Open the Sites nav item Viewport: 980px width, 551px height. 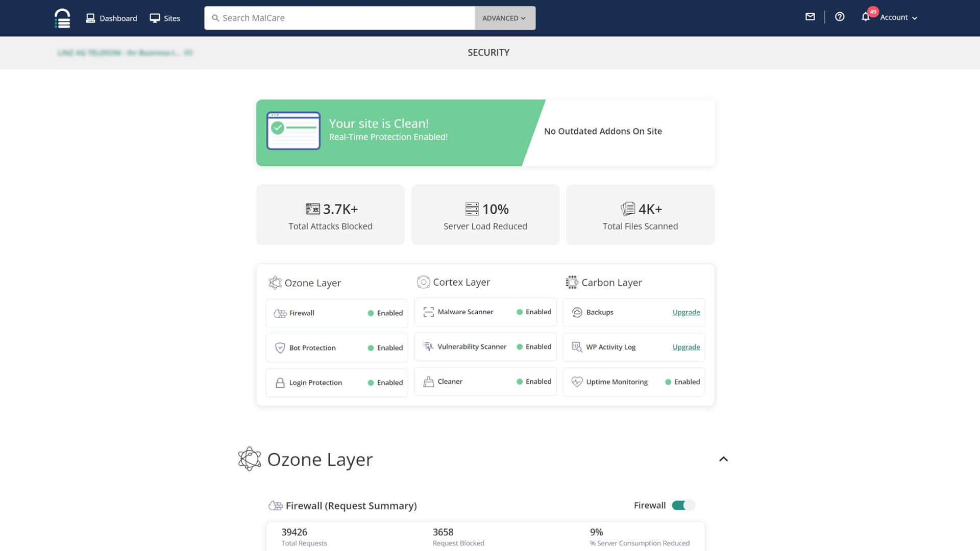(x=165, y=18)
